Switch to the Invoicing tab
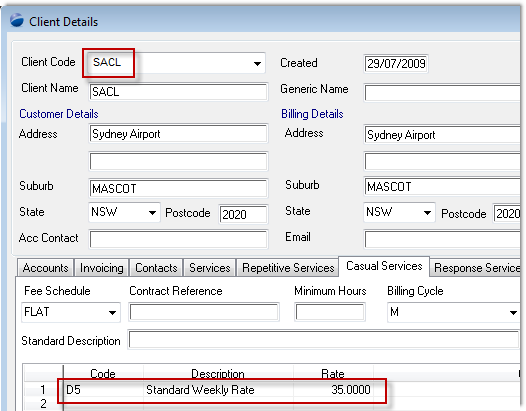Screen dimensions: 526x411 [x=102, y=268]
